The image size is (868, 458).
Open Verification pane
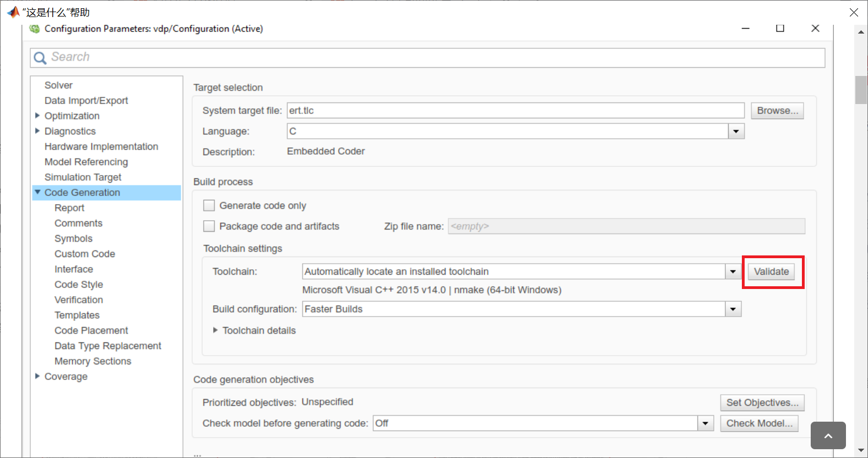click(x=79, y=300)
